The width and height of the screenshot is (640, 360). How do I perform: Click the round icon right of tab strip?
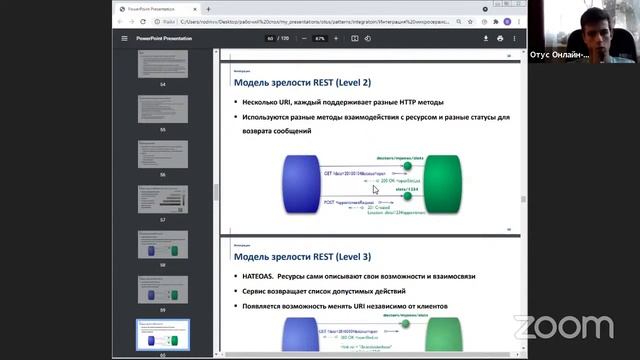coord(485,9)
